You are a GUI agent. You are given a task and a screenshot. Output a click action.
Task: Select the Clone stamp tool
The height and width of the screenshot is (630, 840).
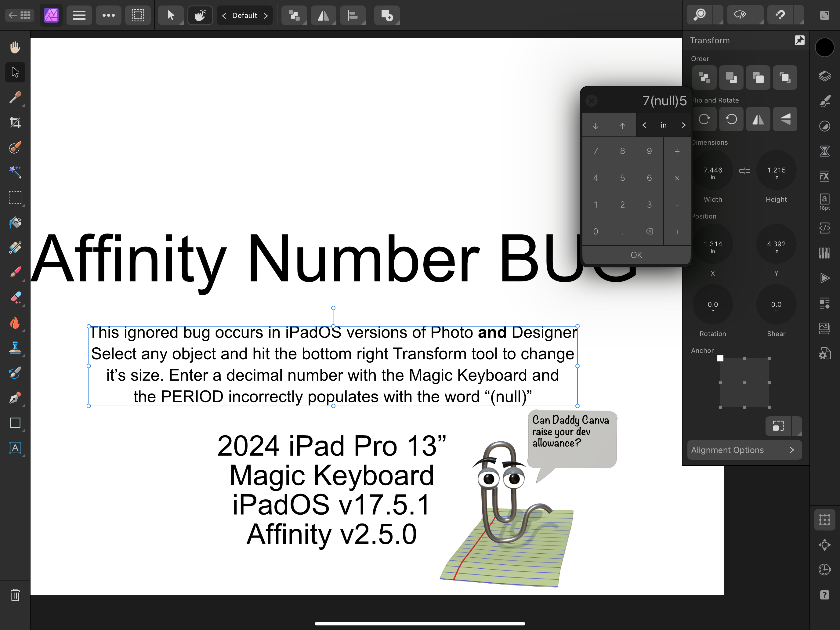15,347
